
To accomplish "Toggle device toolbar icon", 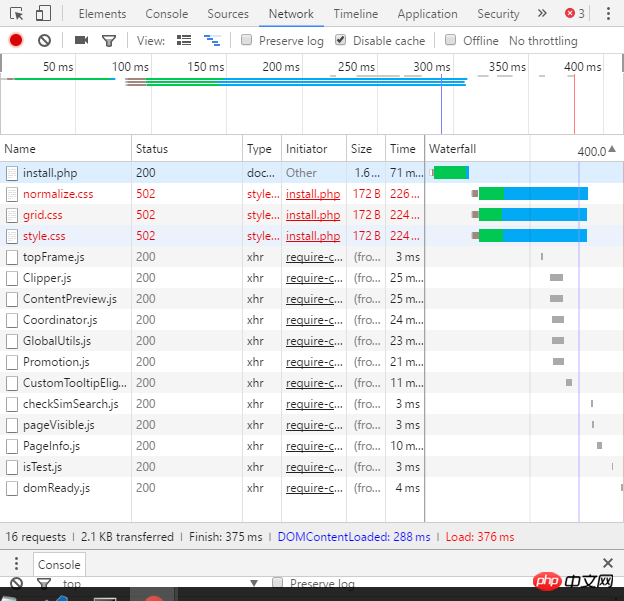I will 43,13.
